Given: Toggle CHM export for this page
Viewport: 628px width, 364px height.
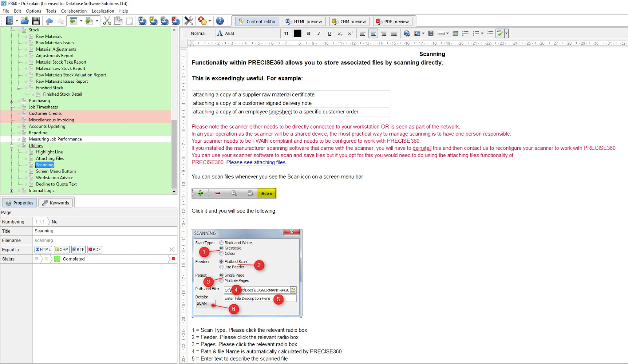Looking at the screenshot, I should click(62, 249).
